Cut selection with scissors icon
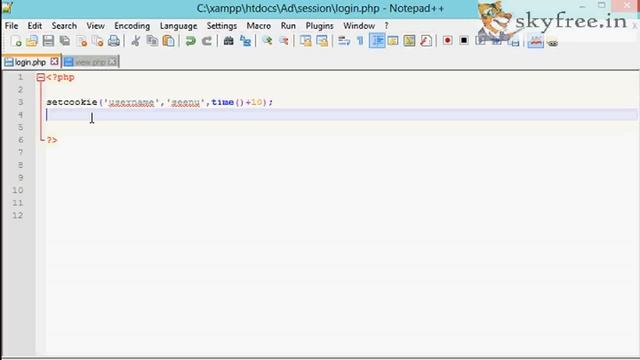The height and width of the screenshot is (360, 640). click(x=136, y=41)
